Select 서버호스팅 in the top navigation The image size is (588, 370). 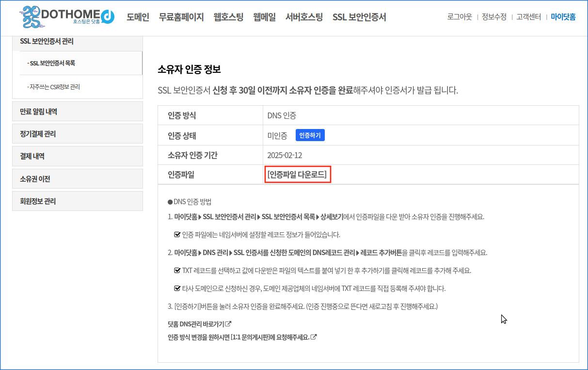tap(304, 17)
